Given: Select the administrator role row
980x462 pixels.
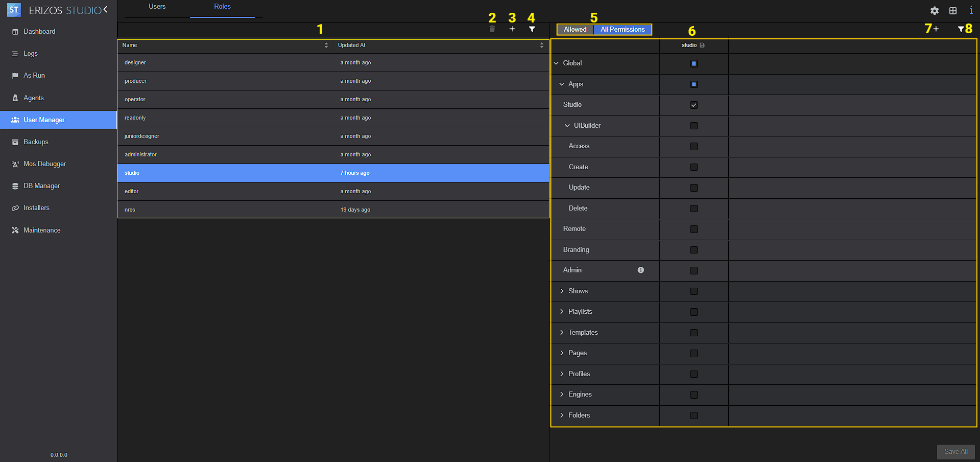Looking at the screenshot, I should pos(140,155).
